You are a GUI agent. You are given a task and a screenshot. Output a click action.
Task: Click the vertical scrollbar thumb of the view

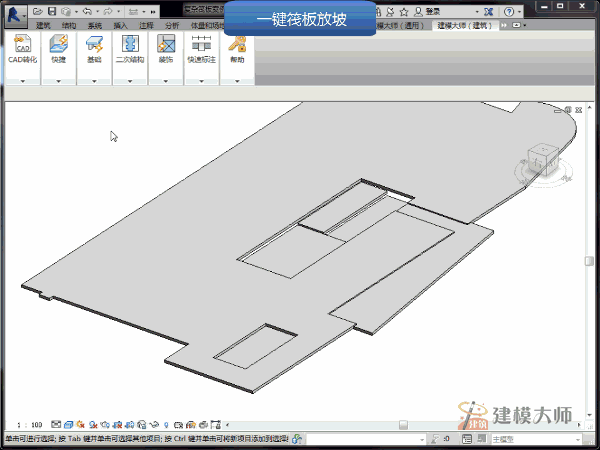point(589,261)
